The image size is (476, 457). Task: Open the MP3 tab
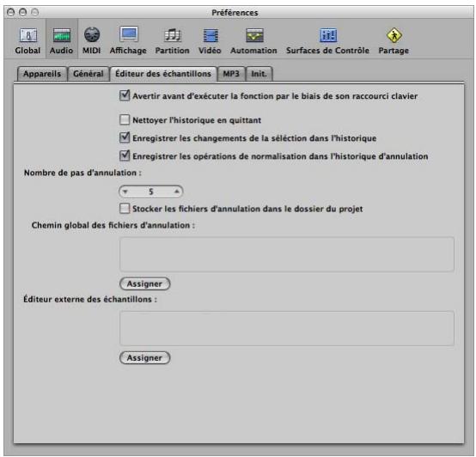pos(231,74)
